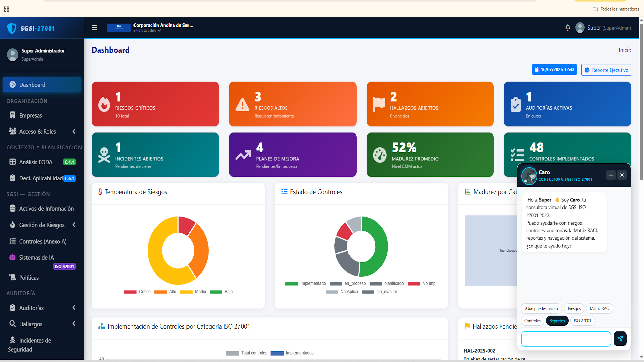The image size is (644, 362).
Task: Click the Hallazgos Abiertos flag icon
Action: [379, 104]
